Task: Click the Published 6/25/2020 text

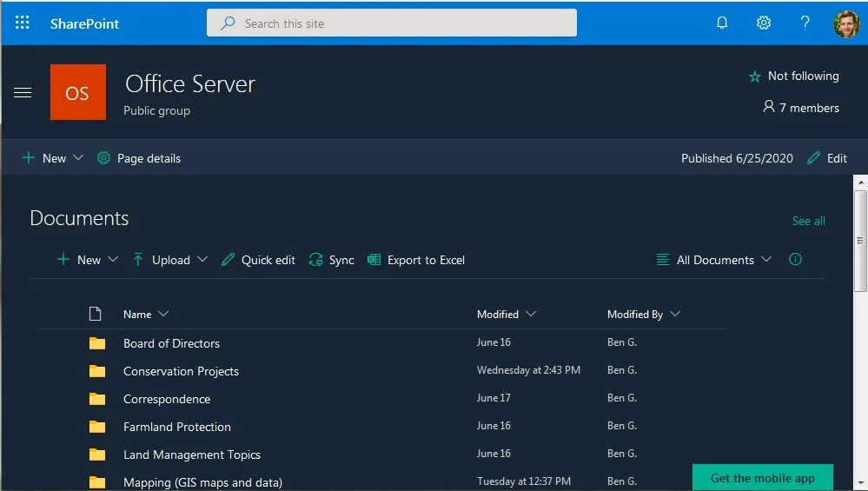Action: (737, 158)
